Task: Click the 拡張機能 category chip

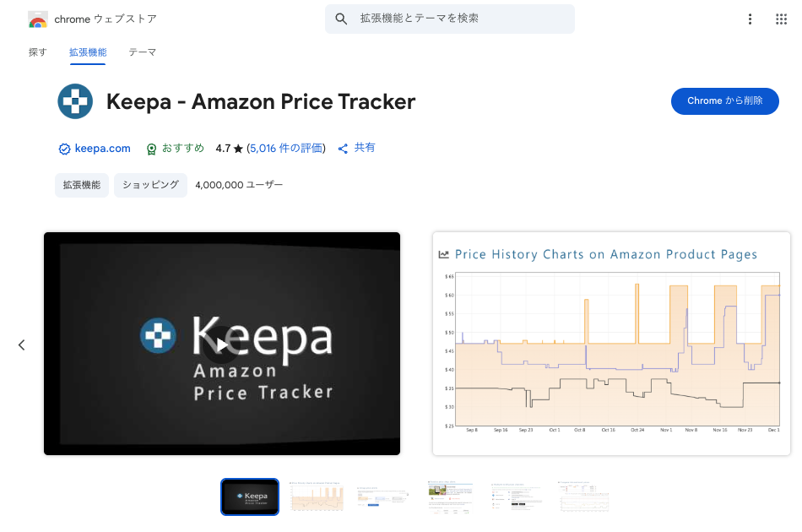Action: click(82, 185)
